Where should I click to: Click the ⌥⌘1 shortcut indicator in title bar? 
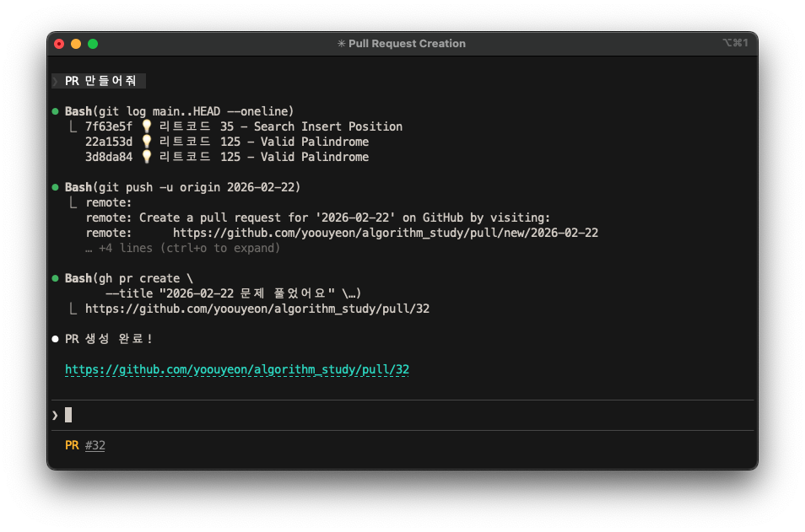pyautogui.click(x=735, y=43)
